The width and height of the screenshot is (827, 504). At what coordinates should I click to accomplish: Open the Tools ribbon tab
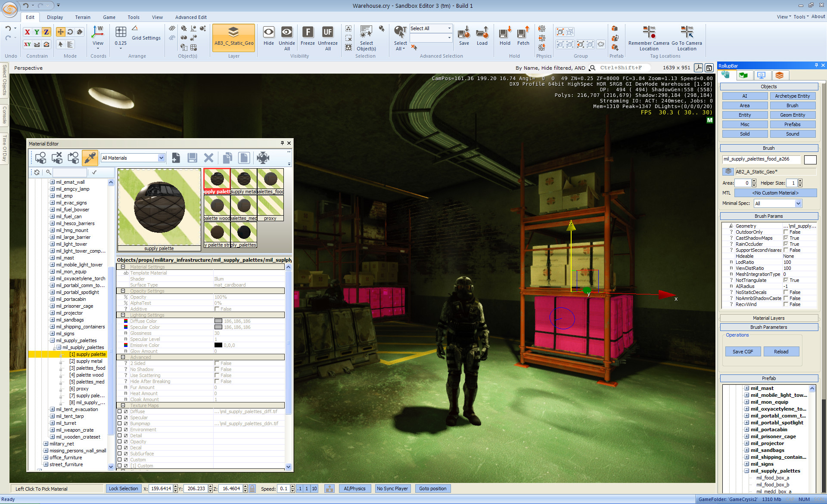tap(134, 17)
